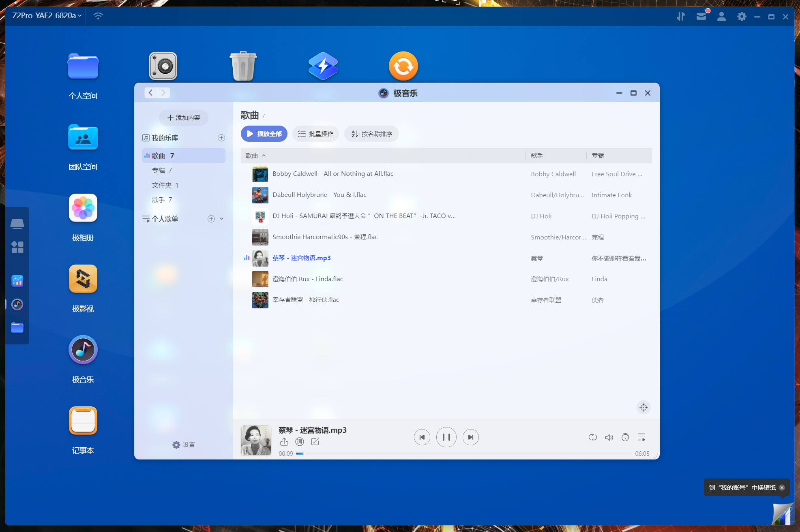
Task: Locate current song with crosshair icon
Action: coord(643,407)
